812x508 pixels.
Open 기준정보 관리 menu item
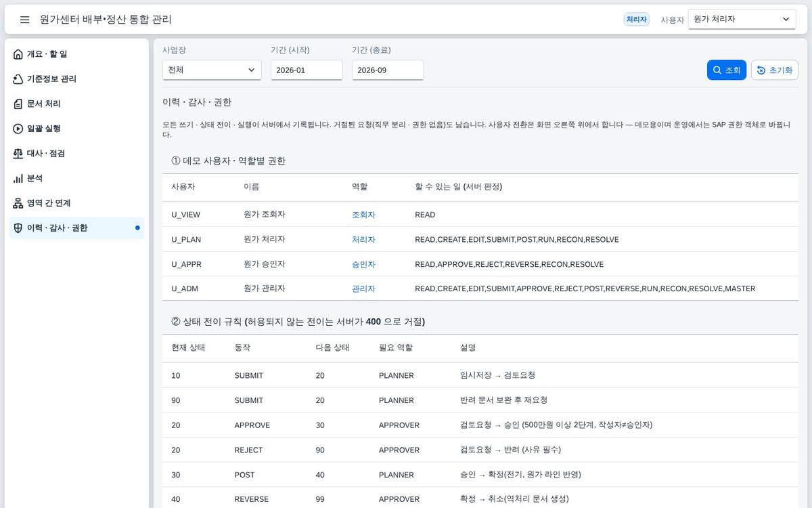tap(76, 79)
